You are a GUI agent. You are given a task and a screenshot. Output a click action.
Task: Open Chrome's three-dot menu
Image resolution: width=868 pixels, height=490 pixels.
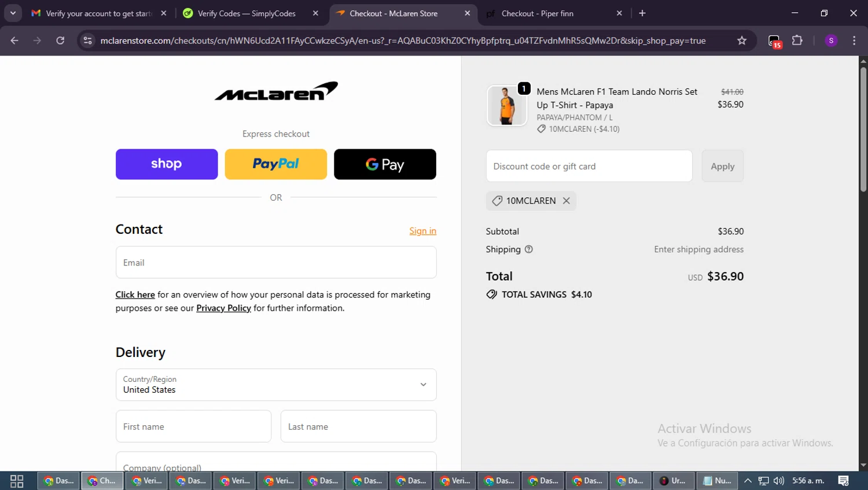pyautogui.click(x=854, y=40)
